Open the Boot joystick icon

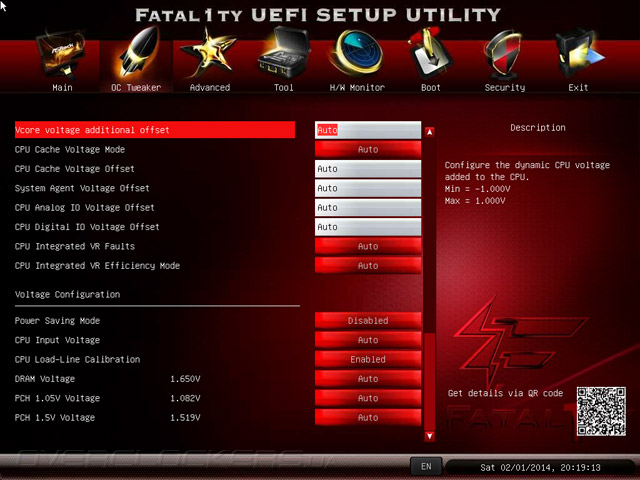(x=429, y=53)
